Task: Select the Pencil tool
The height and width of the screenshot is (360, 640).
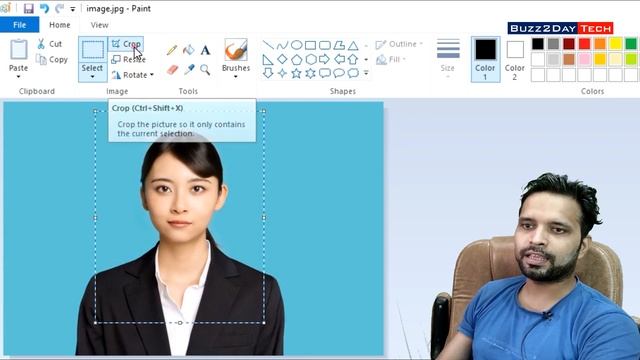Action: click(x=172, y=50)
